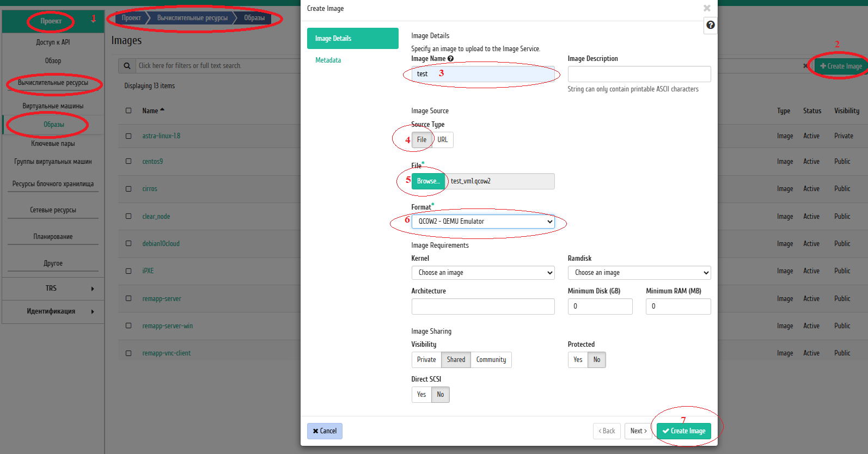The height and width of the screenshot is (454, 868).
Task: Open the Ramdisk Choose an image dropdown
Action: (639, 273)
